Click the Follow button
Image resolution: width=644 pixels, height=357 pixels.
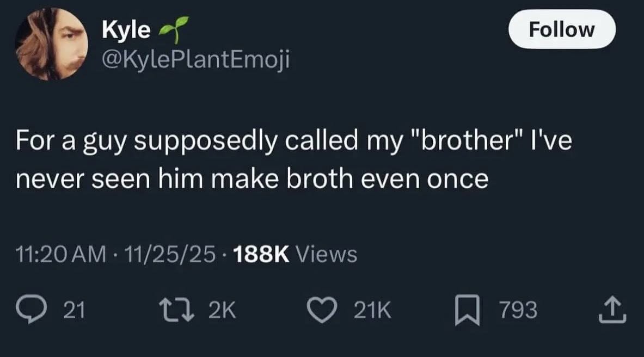[561, 29]
